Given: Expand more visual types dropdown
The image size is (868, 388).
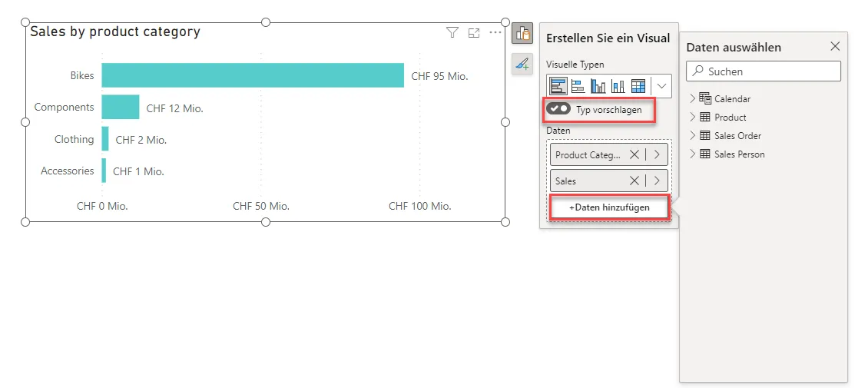Looking at the screenshot, I should tap(661, 86).
